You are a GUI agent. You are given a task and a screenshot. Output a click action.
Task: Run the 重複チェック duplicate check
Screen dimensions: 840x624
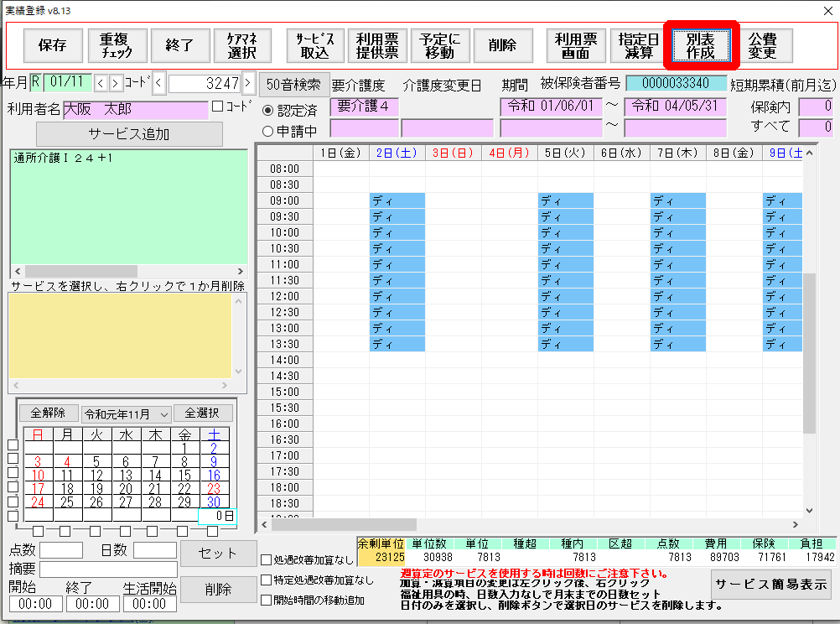point(117,45)
